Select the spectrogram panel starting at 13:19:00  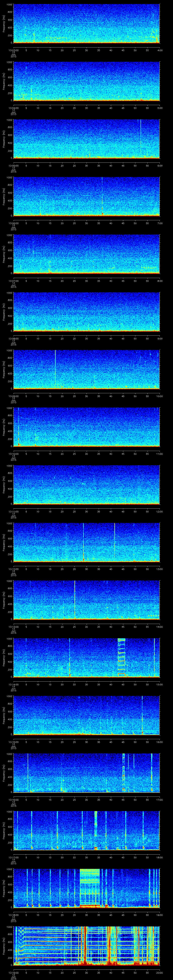(x=87, y=947)
